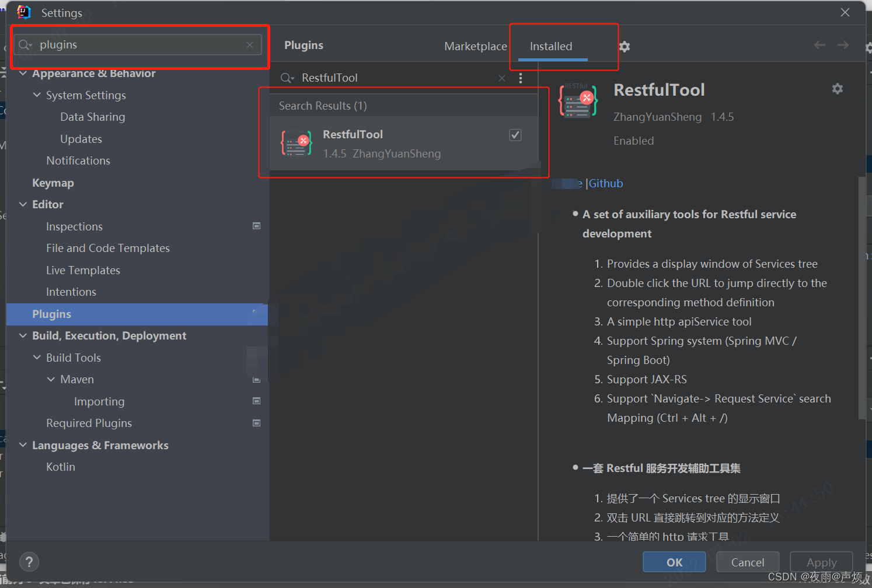The height and width of the screenshot is (588, 872).
Task: Click the Help question mark icon
Action: [29, 562]
